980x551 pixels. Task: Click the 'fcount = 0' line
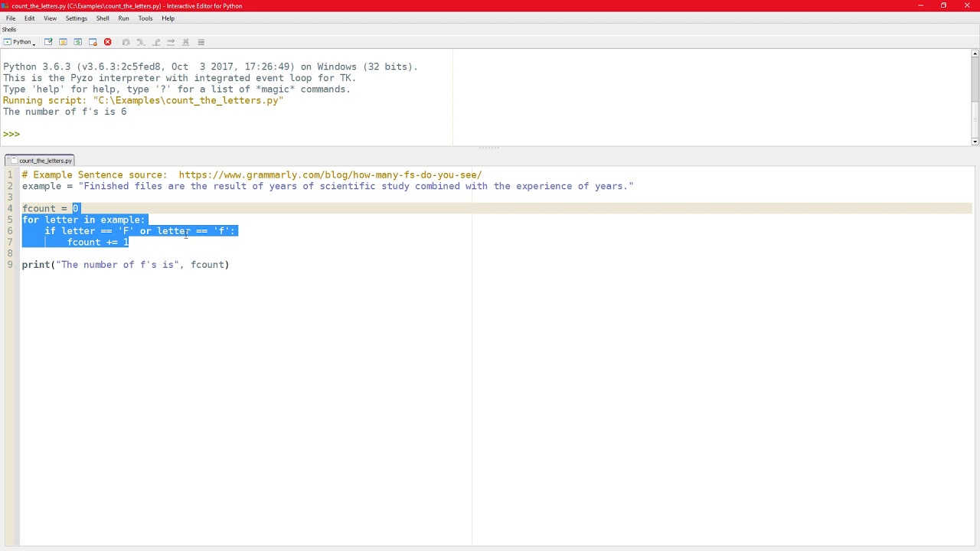(x=50, y=208)
